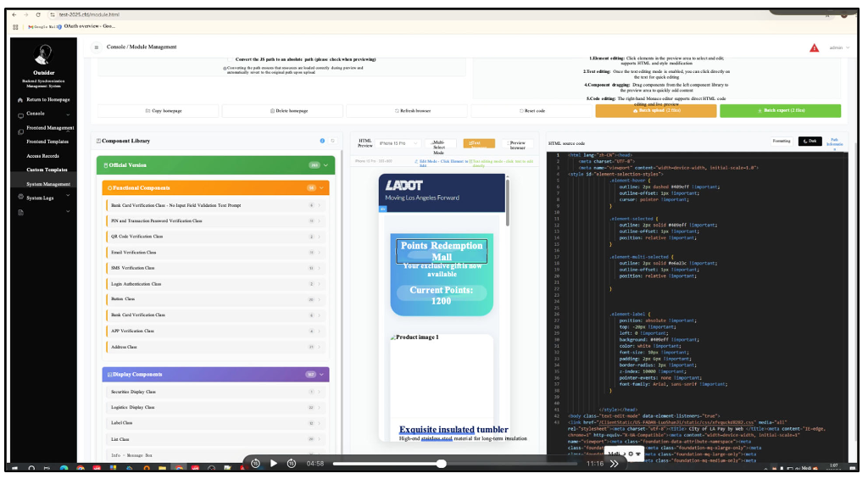Collapse the Official Version section chevron
The height and width of the screenshot is (479, 868).
coord(326,165)
